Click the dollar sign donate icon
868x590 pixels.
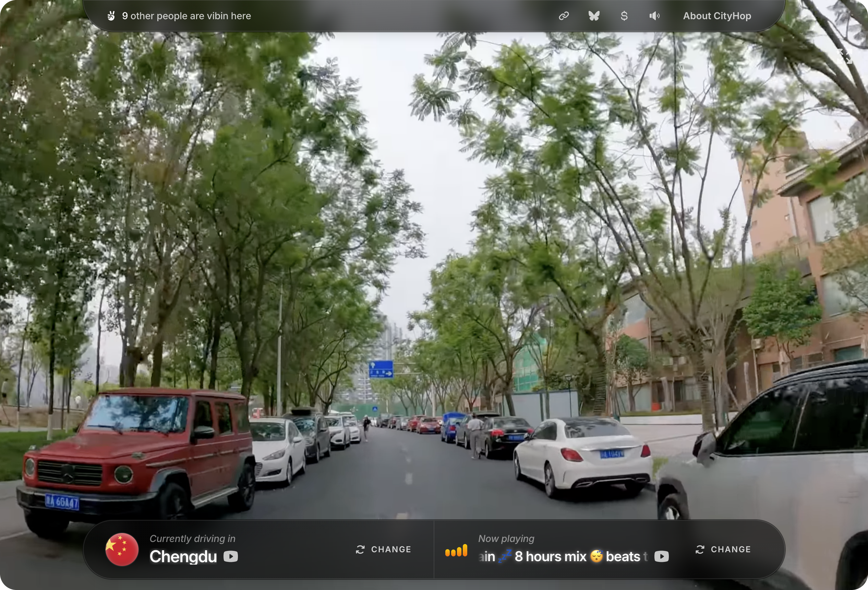tap(624, 16)
